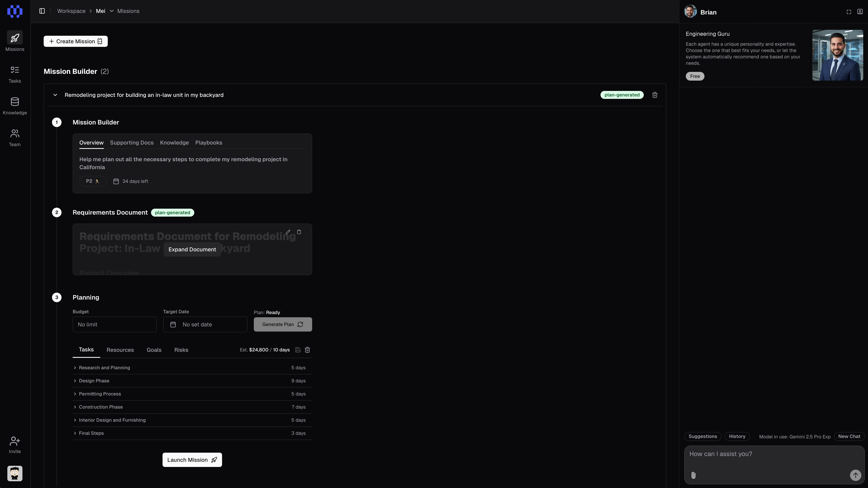The width and height of the screenshot is (868, 488).
Task: Open chat History
Action: point(737,436)
